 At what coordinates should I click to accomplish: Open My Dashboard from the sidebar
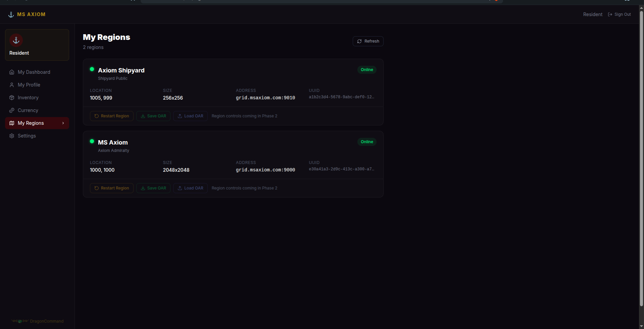37,72
